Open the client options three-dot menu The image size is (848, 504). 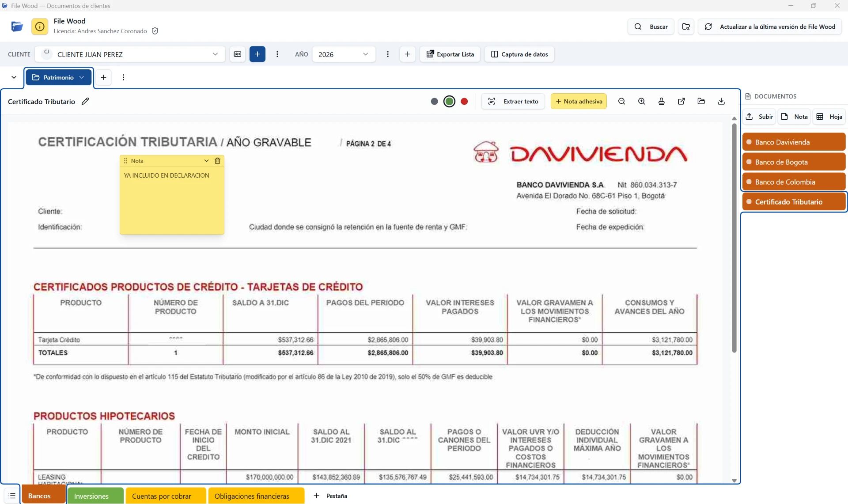[x=277, y=54]
